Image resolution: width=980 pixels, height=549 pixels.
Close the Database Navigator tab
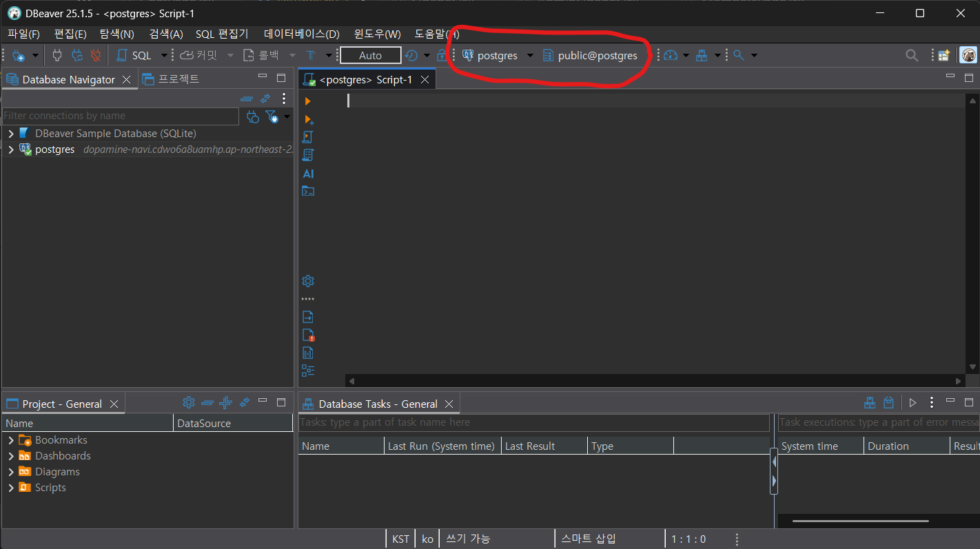pos(126,79)
